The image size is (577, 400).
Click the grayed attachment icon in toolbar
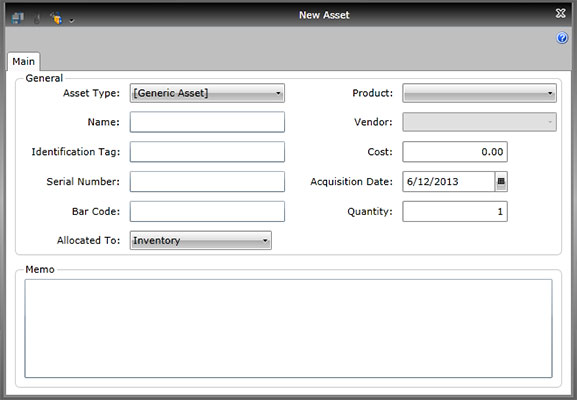(x=37, y=18)
